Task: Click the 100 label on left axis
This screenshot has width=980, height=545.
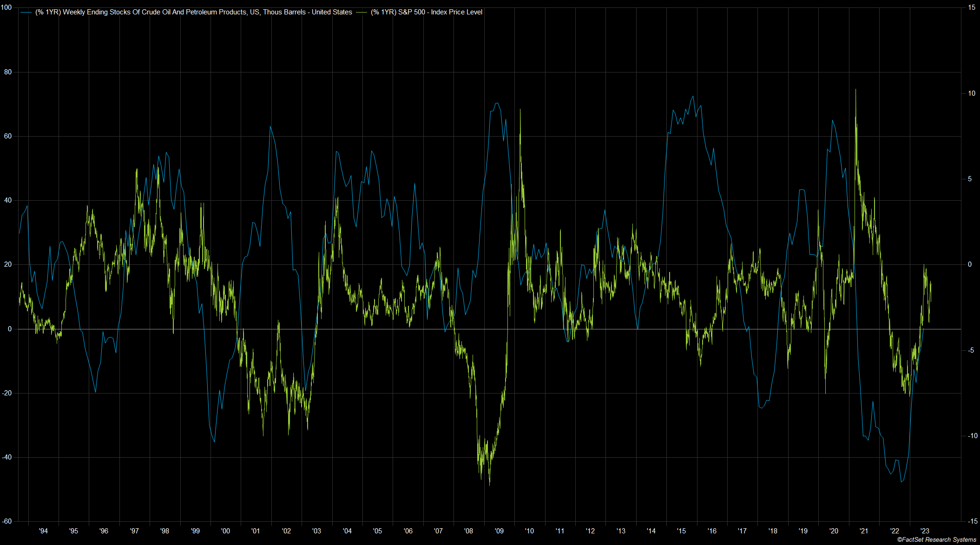Action: (x=7, y=8)
